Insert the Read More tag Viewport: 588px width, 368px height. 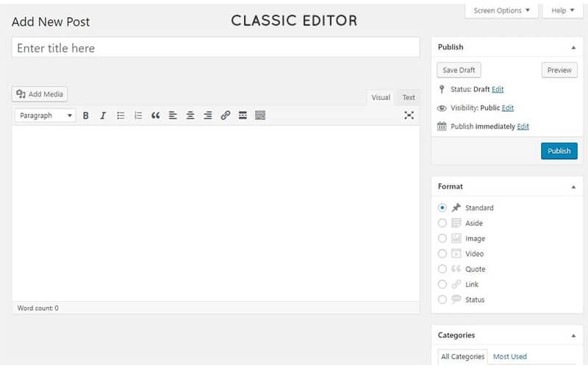[243, 116]
